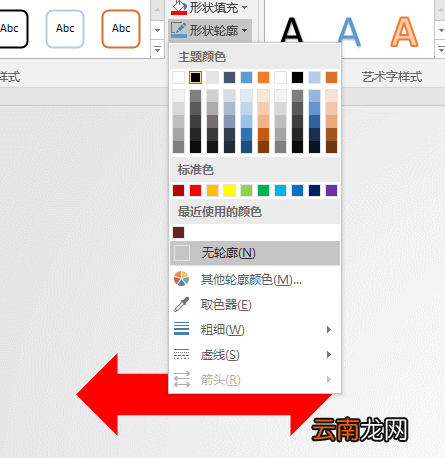
Task: Click the arrows icon beside 箭头(R)
Action: point(182,379)
